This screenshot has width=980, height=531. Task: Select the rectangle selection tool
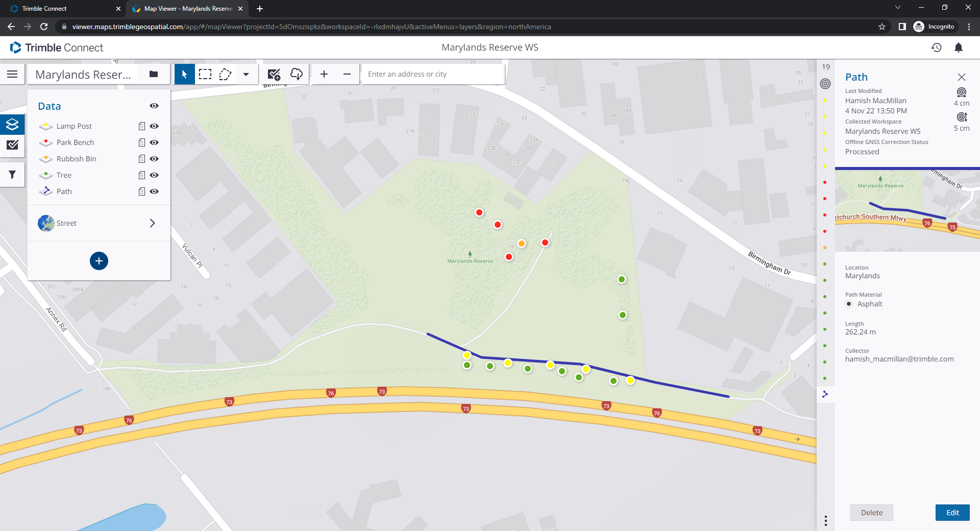click(205, 74)
